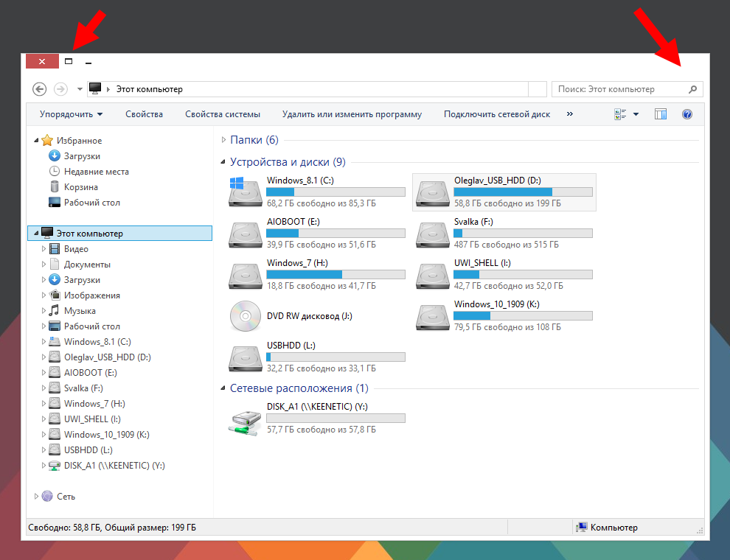Open Недавние места in the sidebar
This screenshot has height=560, width=730.
[97, 172]
